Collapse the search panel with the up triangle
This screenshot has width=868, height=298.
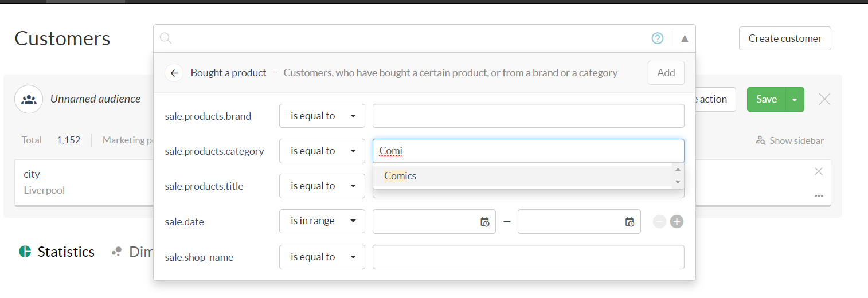click(x=685, y=38)
